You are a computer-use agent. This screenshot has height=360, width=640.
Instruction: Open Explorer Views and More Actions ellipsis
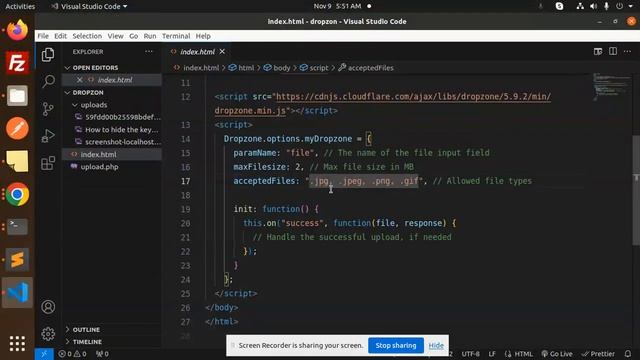point(149,52)
